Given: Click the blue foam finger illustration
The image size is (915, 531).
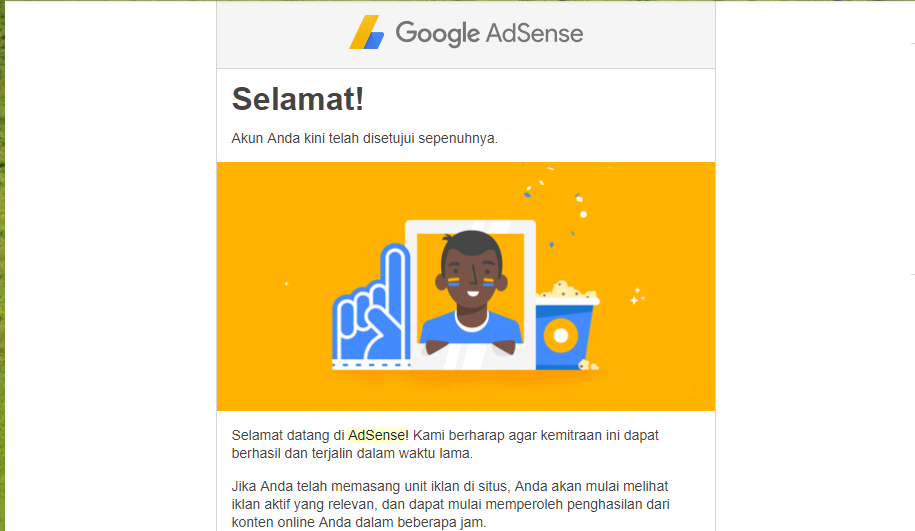Looking at the screenshot, I should tap(372, 306).
